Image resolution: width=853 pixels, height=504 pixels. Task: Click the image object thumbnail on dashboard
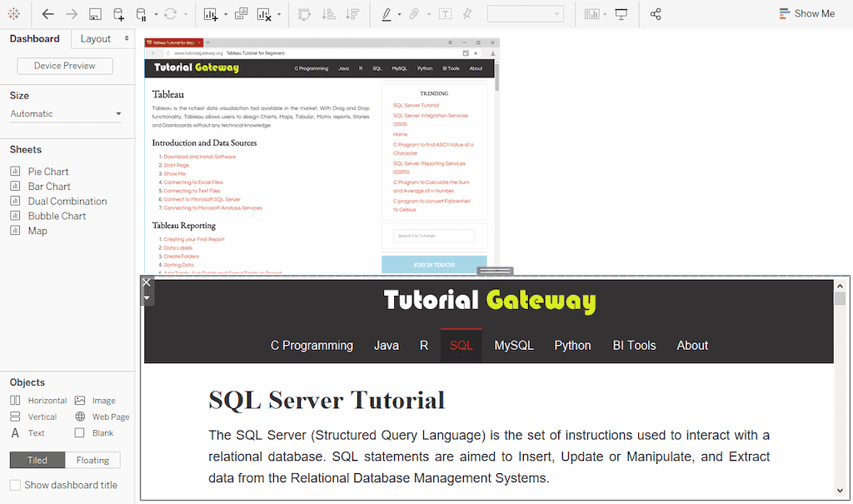click(322, 156)
